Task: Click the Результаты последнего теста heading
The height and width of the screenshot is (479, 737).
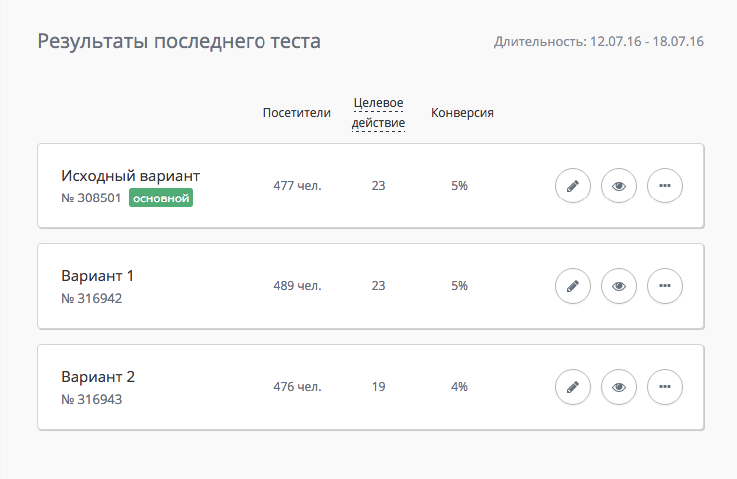Action: [179, 41]
